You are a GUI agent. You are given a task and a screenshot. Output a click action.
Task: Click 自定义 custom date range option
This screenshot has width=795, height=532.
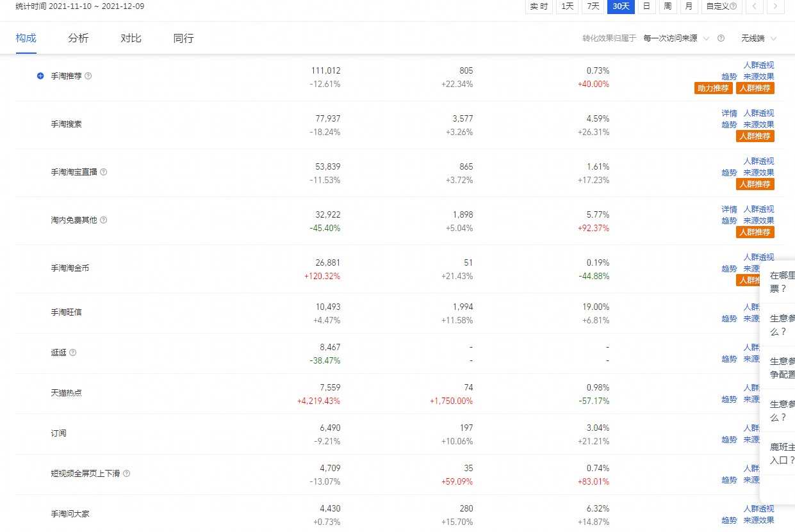click(x=721, y=6)
